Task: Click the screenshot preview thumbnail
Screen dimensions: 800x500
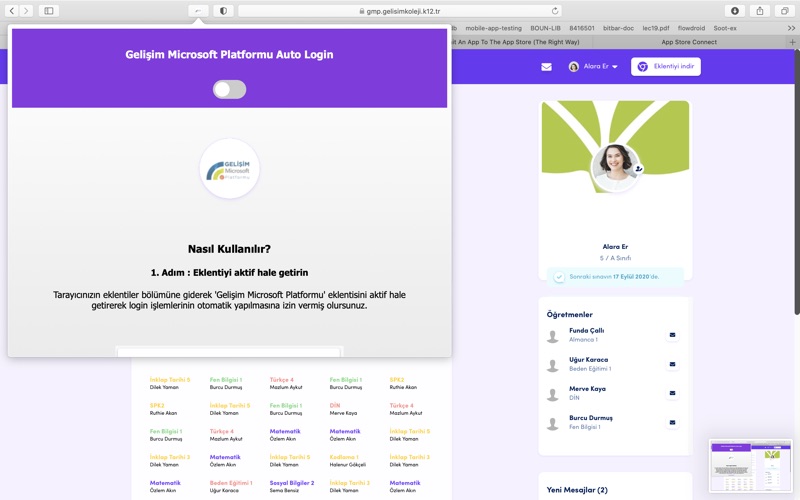Action: 750,465
